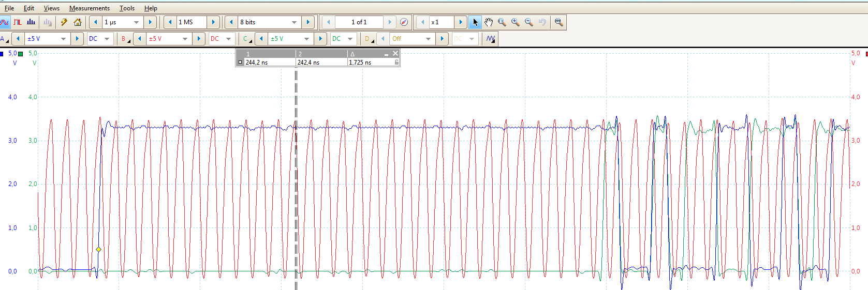The width and height of the screenshot is (868, 290).
Task: Click the '1 of 1' buffer field
Action: tap(359, 22)
